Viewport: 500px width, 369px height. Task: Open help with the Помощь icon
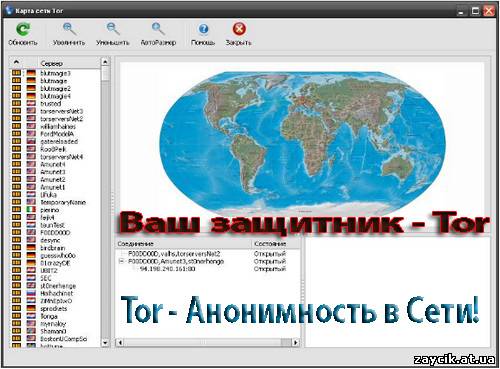point(203,29)
